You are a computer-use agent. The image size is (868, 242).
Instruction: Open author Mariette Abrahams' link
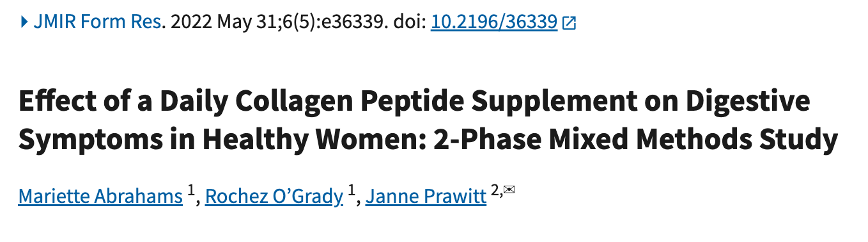click(x=101, y=197)
